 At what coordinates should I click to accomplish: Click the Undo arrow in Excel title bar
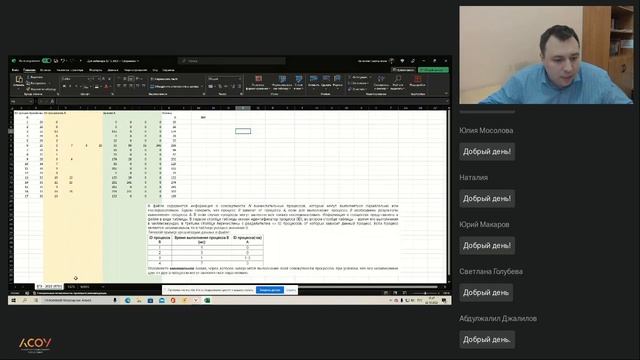[x=63, y=61]
